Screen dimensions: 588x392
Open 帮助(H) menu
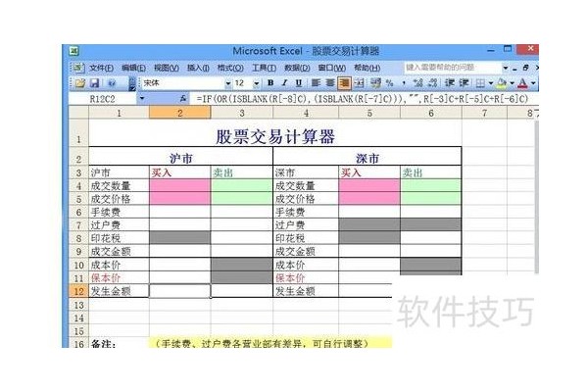point(367,68)
